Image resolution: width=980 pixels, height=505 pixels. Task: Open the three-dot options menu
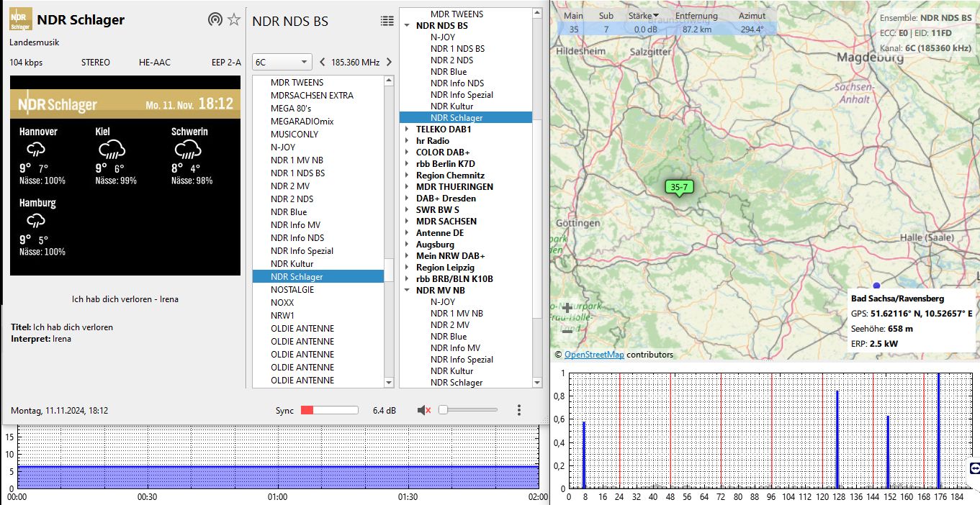519,410
